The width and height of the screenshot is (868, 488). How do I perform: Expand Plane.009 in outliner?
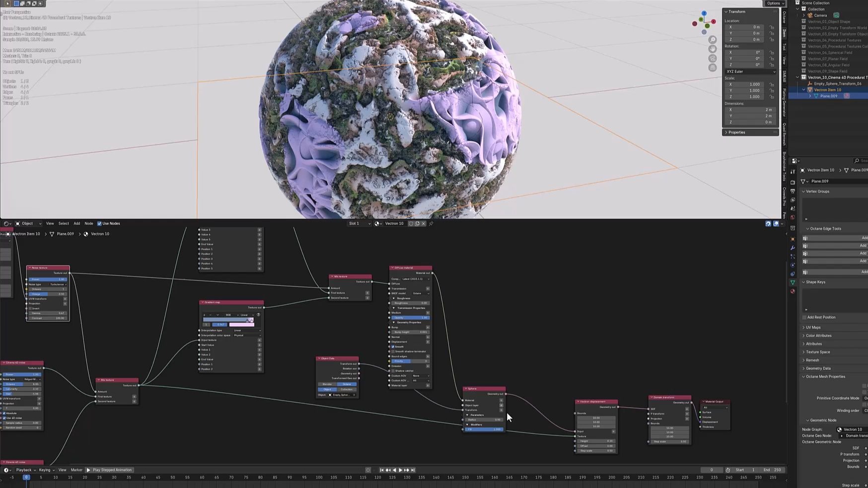(x=810, y=96)
